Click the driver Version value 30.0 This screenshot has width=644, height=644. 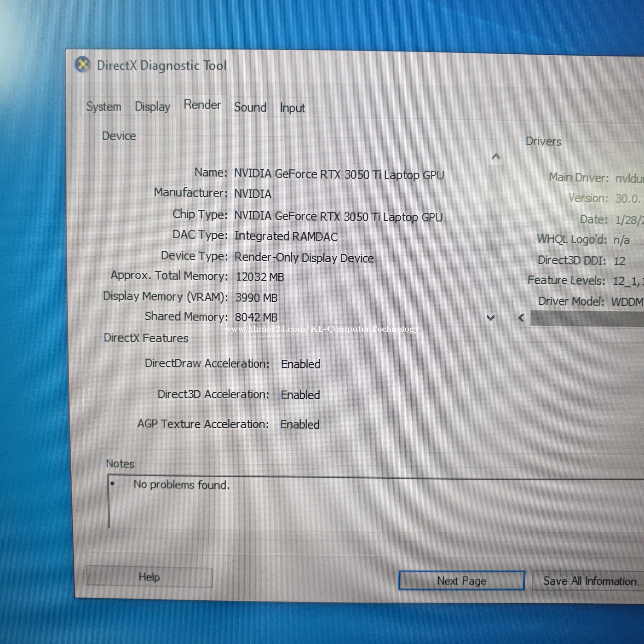(x=629, y=199)
